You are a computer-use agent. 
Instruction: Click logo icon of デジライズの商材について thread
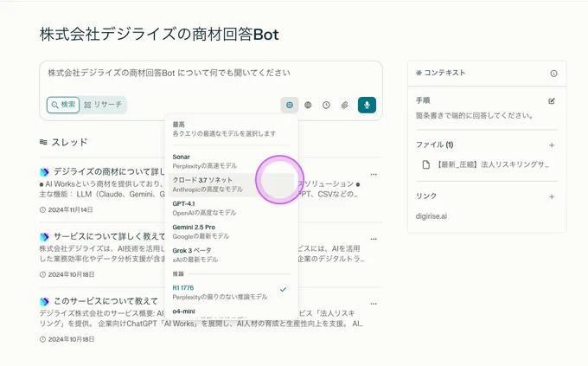click(44, 172)
